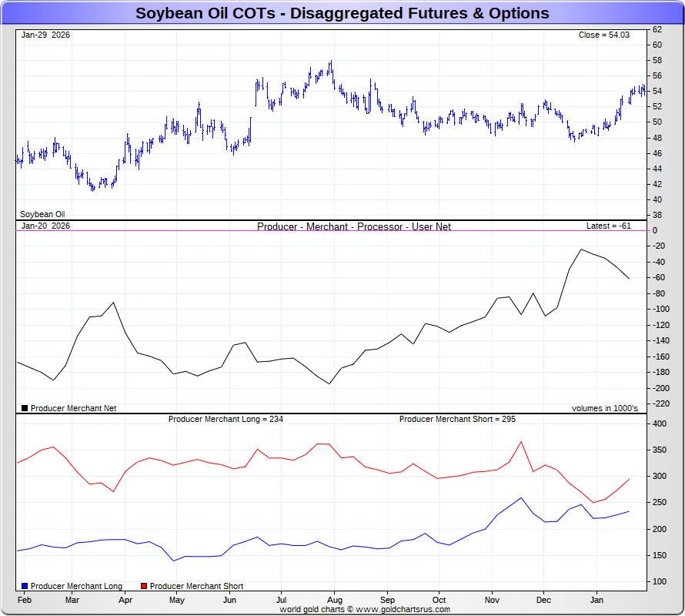Click the Producer Merchant Long = 234 value
685x616 pixels.
pos(226,419)
